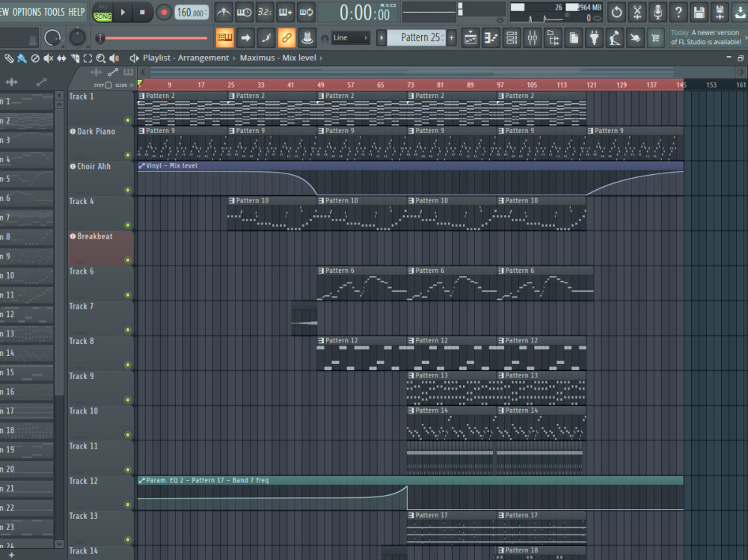Toggle auto scrolling arrow button

245,37
